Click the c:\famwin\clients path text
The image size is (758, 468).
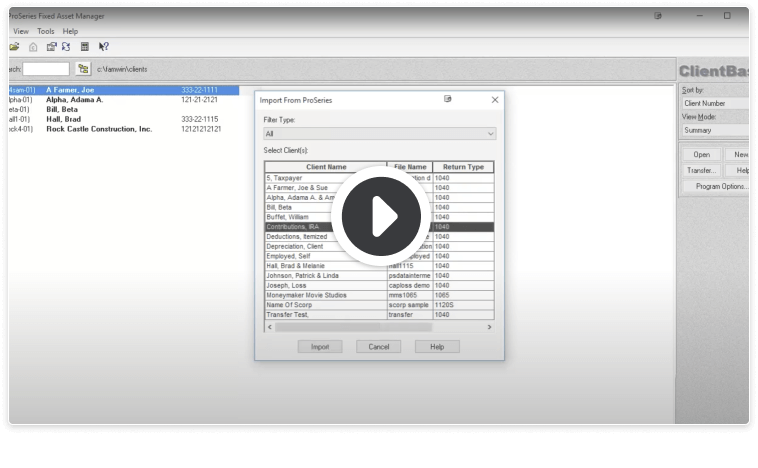pyautogui.click(x=122, y=70)
